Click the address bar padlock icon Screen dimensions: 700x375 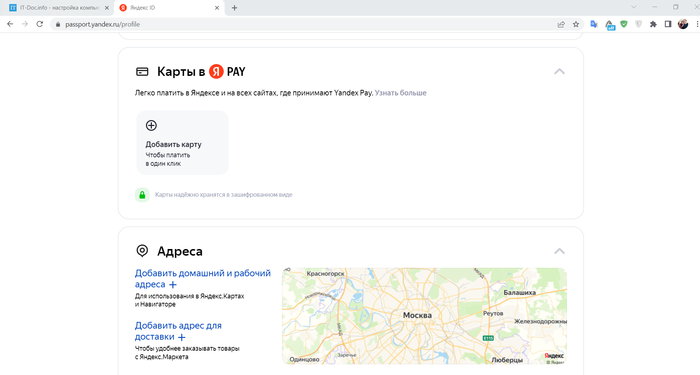(58, 25)
